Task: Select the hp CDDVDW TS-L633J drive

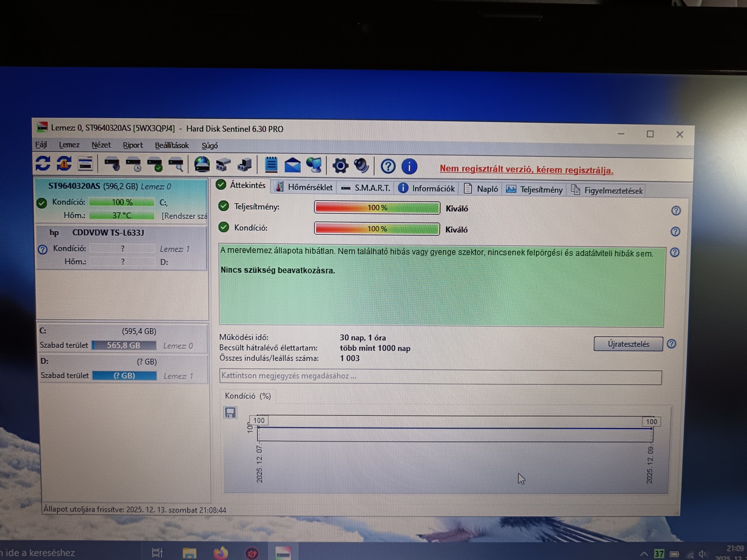Action: click(x=122, y=247)
